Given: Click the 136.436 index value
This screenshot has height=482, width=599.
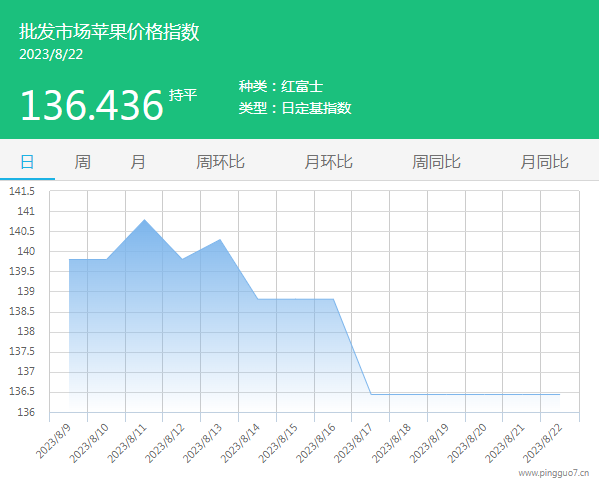Looking at the screenshot, I should click(92, 105).
